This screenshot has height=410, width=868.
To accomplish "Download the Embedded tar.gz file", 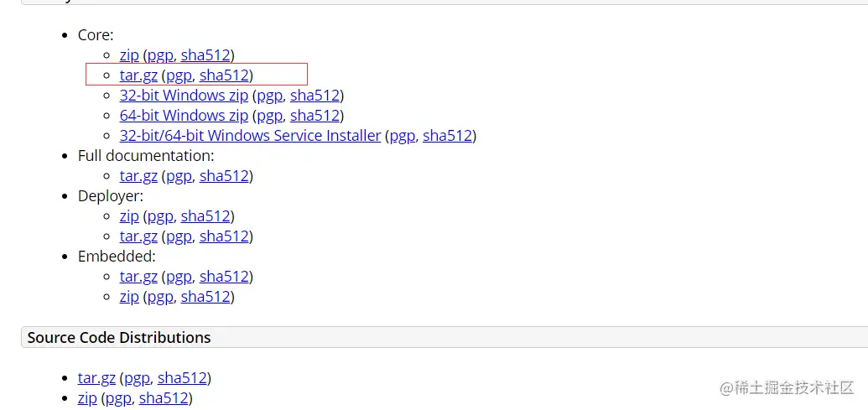I will click(138, 277).
